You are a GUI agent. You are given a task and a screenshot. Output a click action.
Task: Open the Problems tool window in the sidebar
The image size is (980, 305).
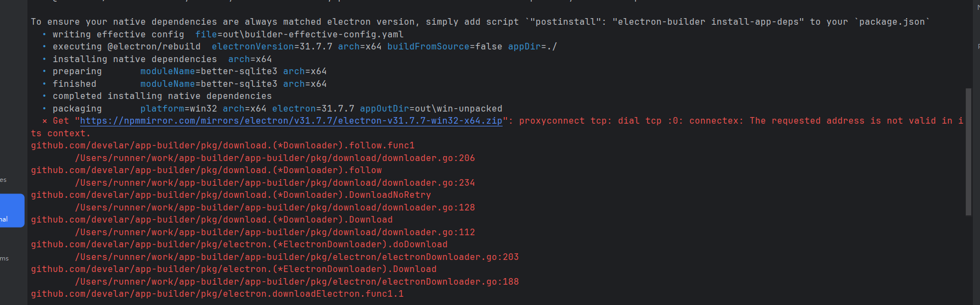pyautogui.click(x=4, y=258)
